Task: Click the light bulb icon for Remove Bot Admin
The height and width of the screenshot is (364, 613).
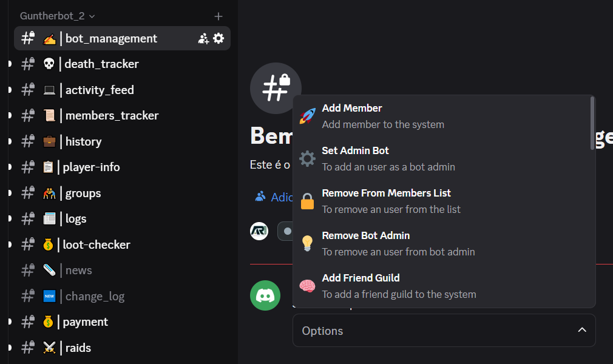Action: pyautogui.click(x=307, y=244)
